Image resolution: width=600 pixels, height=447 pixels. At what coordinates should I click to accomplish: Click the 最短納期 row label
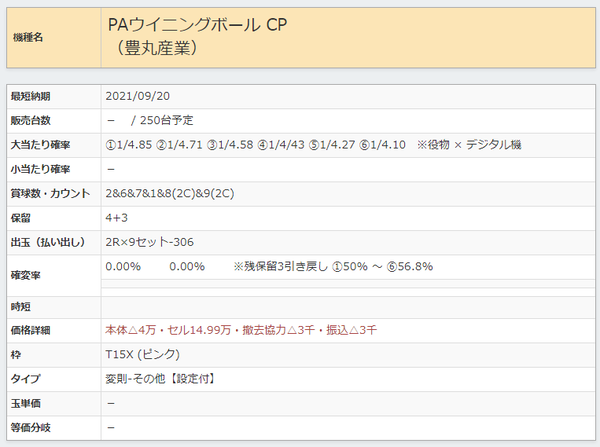(30, 96)
